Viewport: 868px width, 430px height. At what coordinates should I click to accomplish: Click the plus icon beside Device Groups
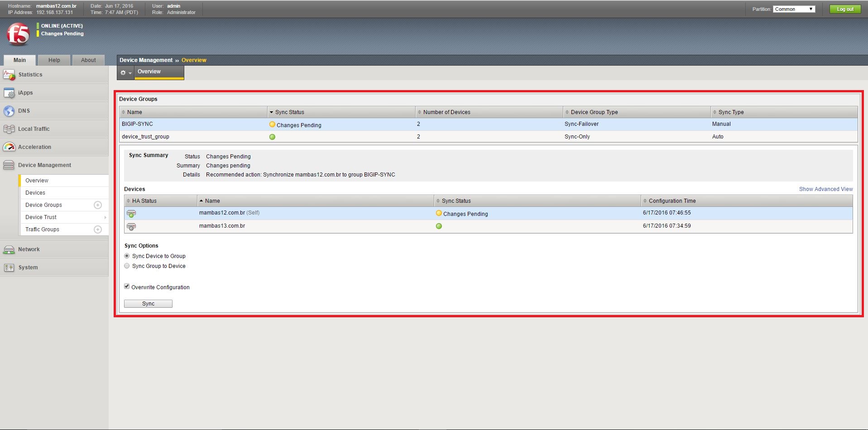pyautogui.click(x=97, y=205)
